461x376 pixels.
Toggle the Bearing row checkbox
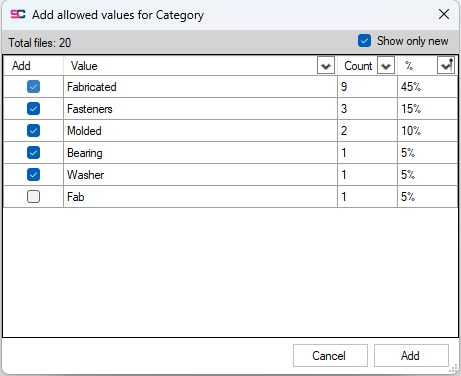(33, 153)
